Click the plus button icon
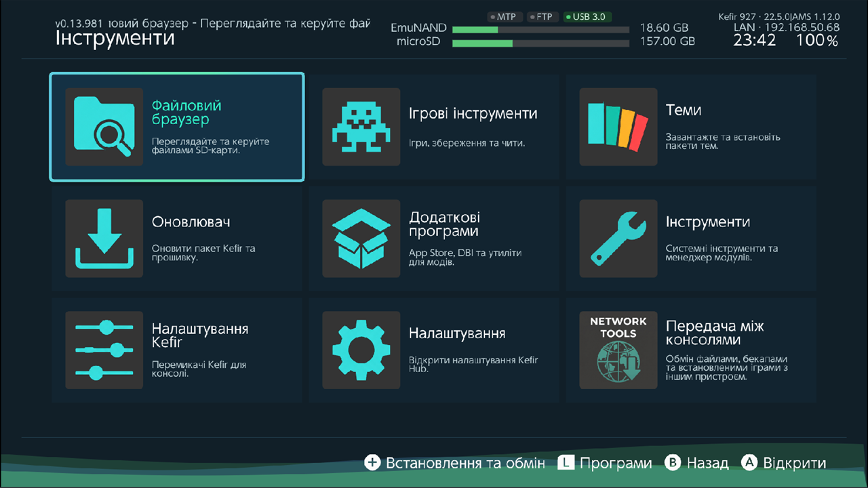Viewport: 868px width, 488px height. pos(372,463)
